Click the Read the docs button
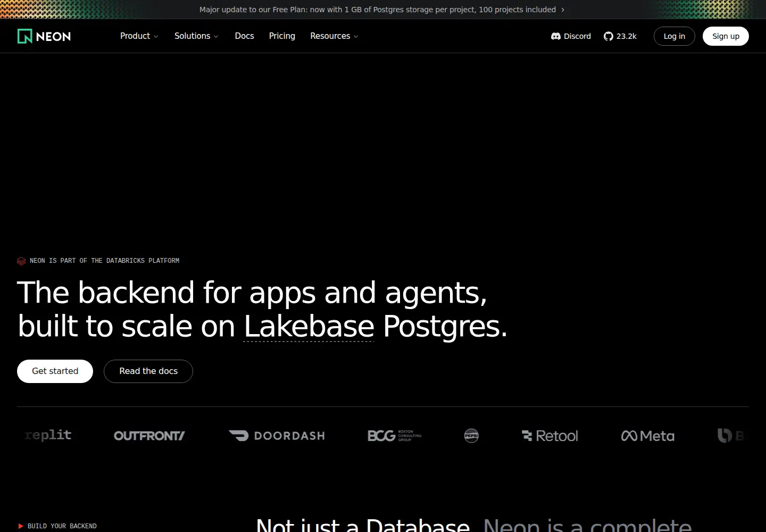The width and height of the screenshot is (766, 532). click(148, 371)
